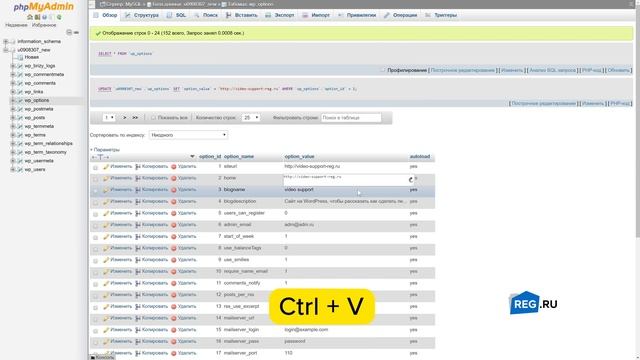The width and height of the screenshot is (640, 360).
Task: Open the Операции tab
Action: (x=400, y=15)
